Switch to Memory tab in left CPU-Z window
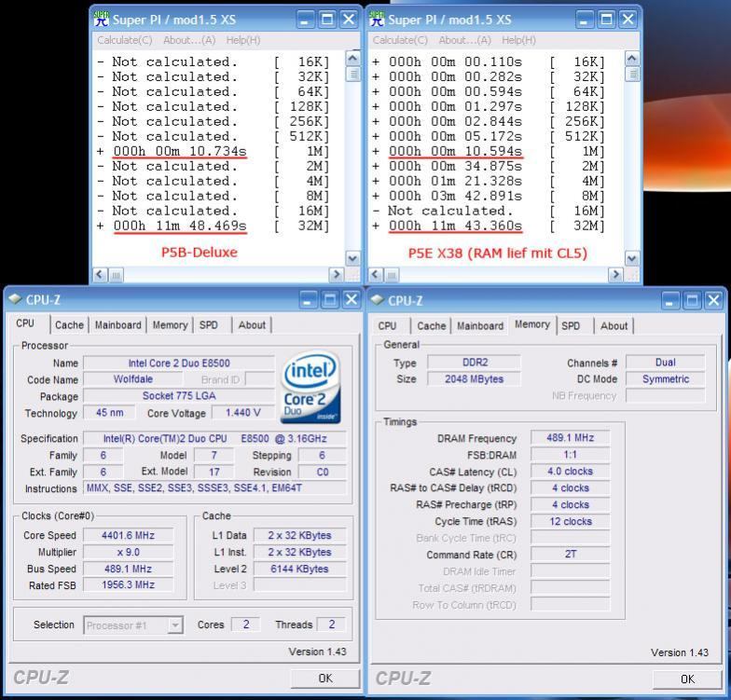This screenshot has height=700, width=731. tap(170, 324)
